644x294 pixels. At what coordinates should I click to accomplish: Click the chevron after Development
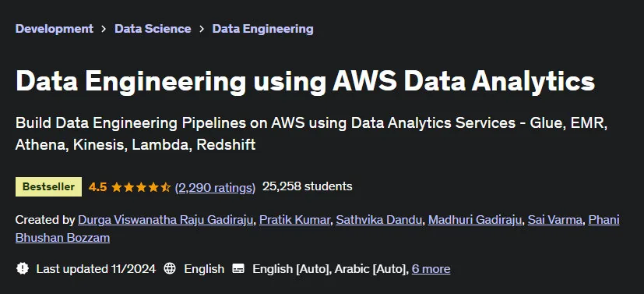point(104,29)
